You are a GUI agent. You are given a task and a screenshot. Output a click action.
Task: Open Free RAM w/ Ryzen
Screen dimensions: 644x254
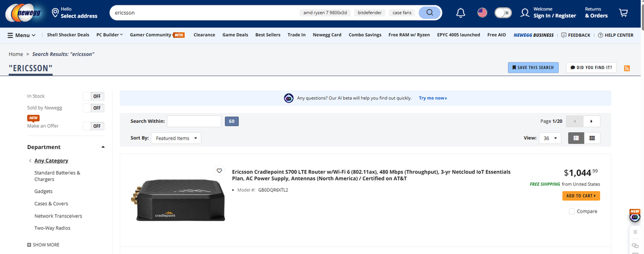(409, 35)
